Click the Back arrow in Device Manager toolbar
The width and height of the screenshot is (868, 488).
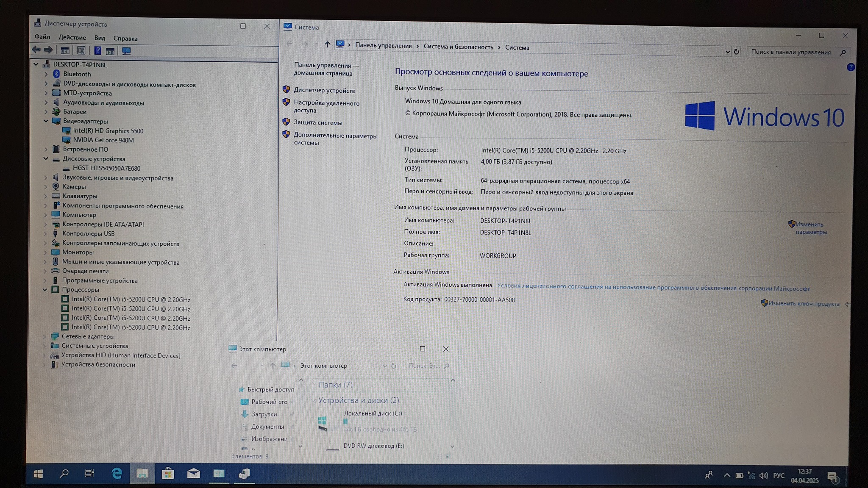tap(36, 50)
